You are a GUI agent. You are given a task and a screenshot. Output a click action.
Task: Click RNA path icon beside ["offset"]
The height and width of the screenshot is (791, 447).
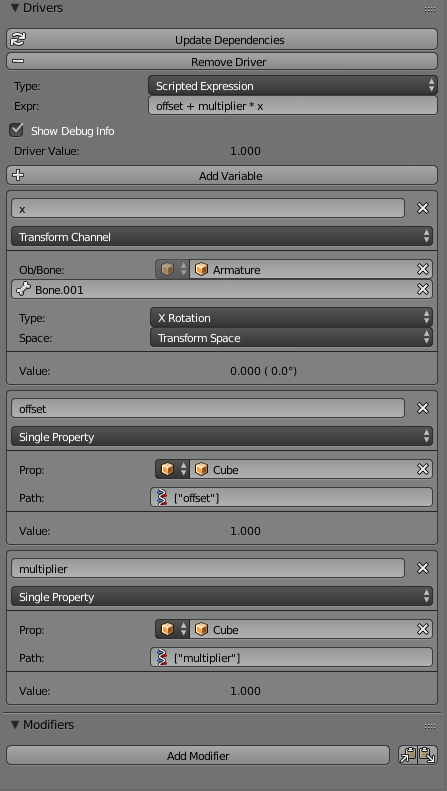pyautogui.click(x=161, y=497)
